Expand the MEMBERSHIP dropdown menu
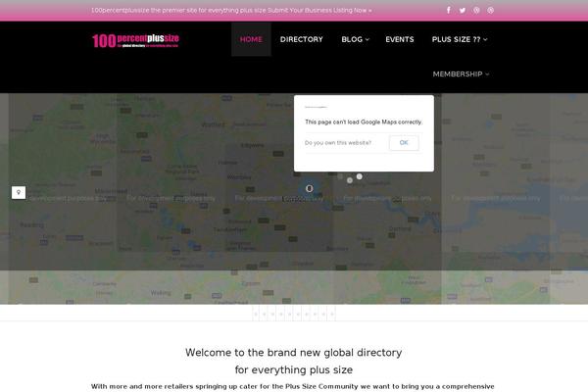 pyautogui.click(x=461, y=73)
